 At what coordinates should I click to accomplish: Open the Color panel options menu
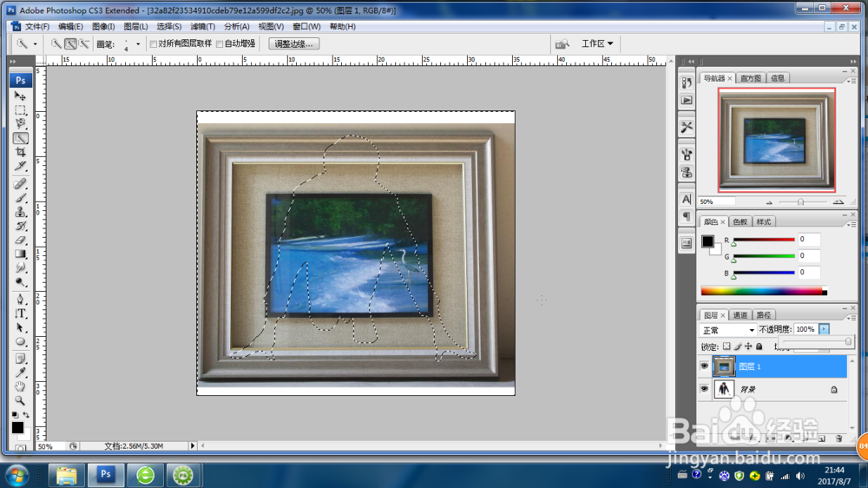(851, 224)
